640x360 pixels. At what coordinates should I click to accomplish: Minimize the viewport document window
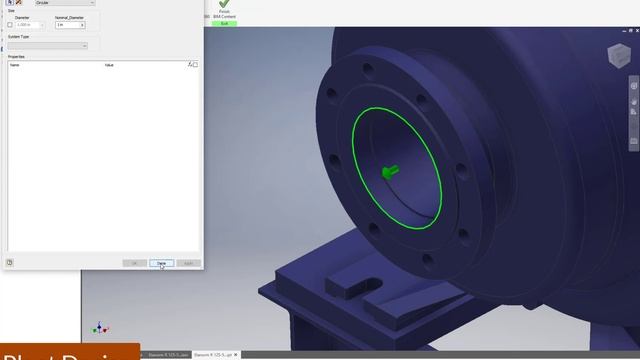624,31
